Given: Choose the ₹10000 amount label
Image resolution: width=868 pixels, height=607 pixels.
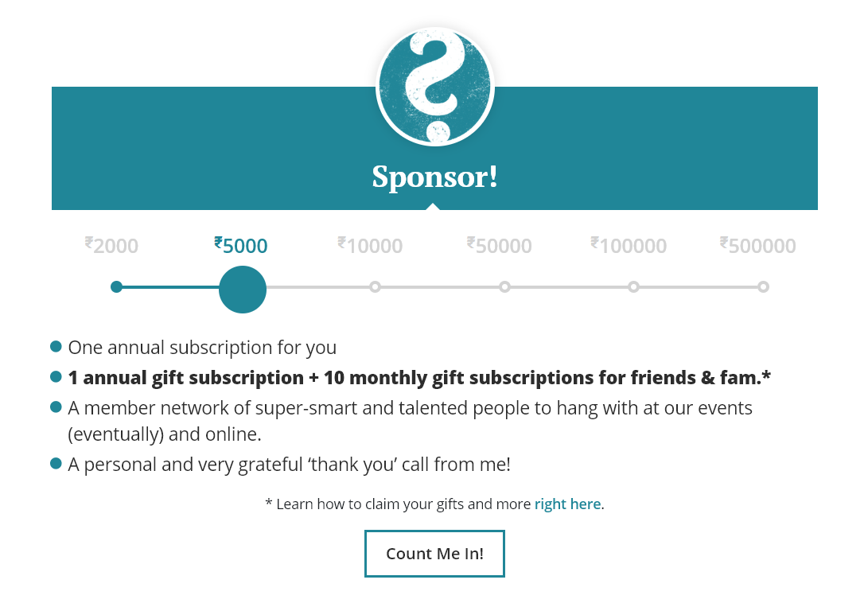Looking at the screenshot, I should [370, 245].
